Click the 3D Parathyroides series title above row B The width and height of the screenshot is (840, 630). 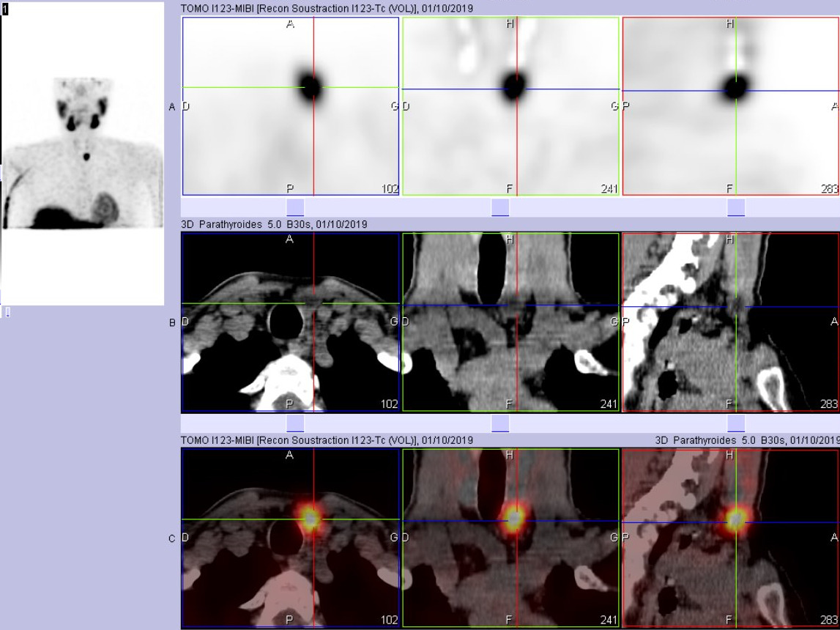pos(274,224)
